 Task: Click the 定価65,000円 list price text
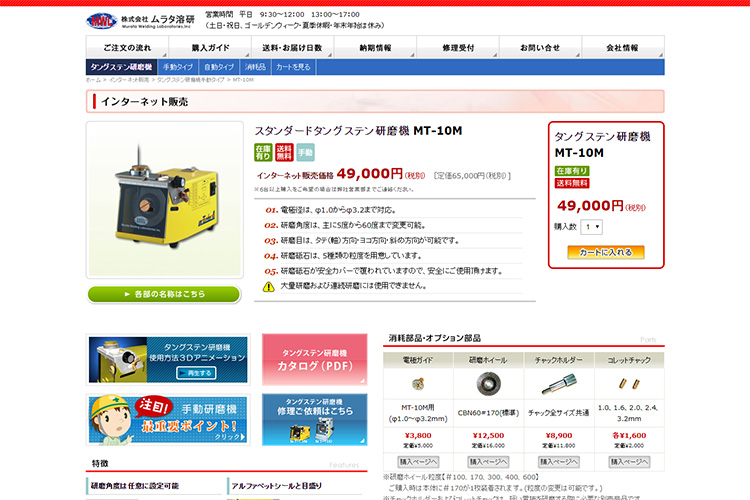(x=473, y=176)
